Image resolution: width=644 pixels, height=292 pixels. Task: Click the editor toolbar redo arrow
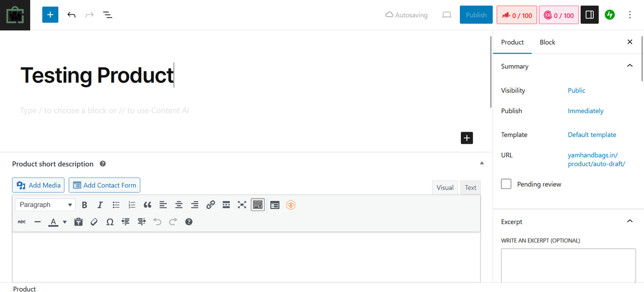click(173, 222)
